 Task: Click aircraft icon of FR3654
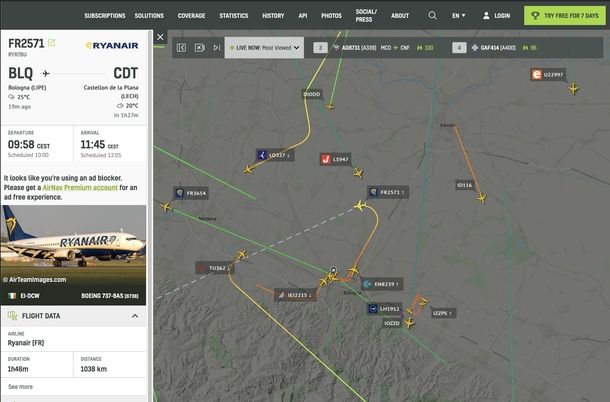tap(166, 207)
